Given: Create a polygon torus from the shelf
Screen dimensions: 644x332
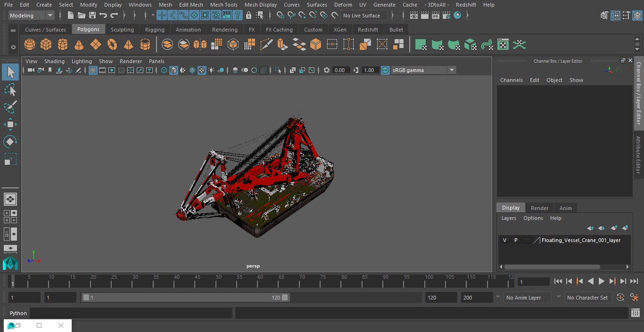Looking at the screenshot, I should coord(112,45).
